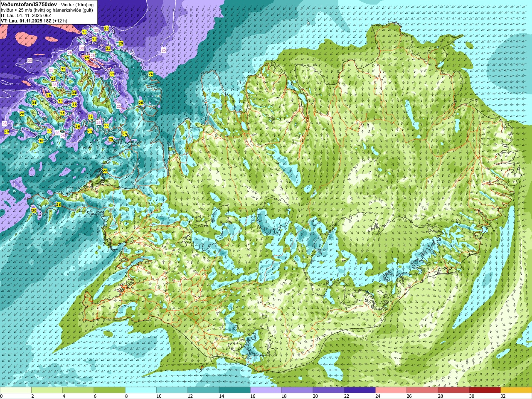Click the '8' tick on the color scale
532x399 pixels.
(x=126, y=396)
